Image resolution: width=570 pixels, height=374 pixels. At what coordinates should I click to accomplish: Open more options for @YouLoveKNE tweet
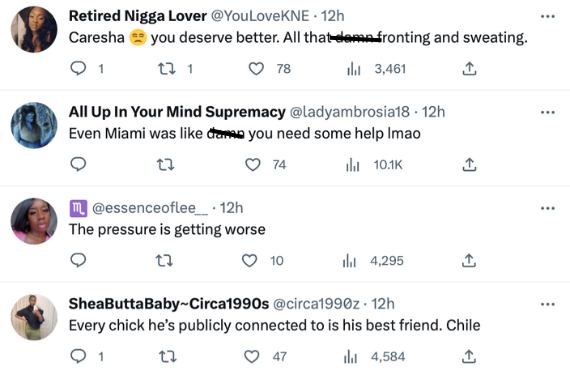[547, 16]
